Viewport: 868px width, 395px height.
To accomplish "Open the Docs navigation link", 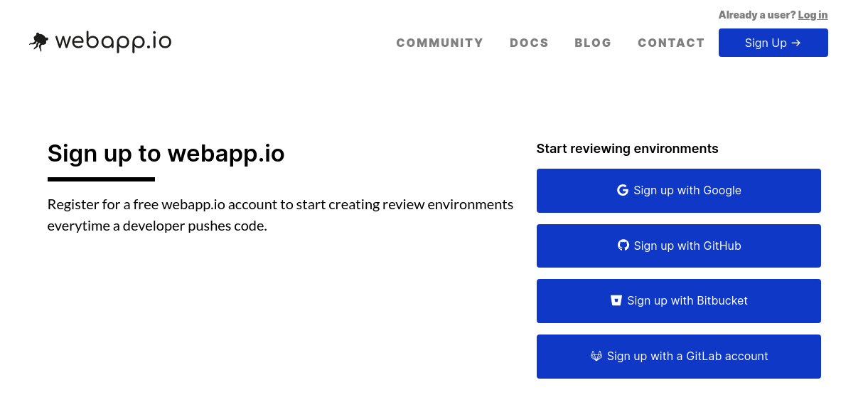I will click(529, 43).
